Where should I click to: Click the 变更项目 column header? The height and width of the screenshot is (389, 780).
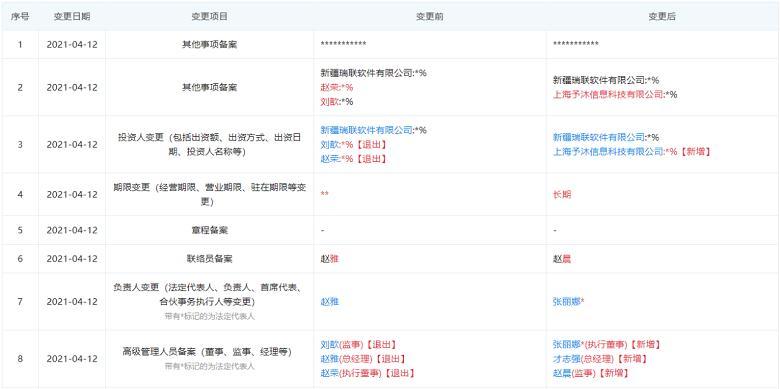pos(209,16)
